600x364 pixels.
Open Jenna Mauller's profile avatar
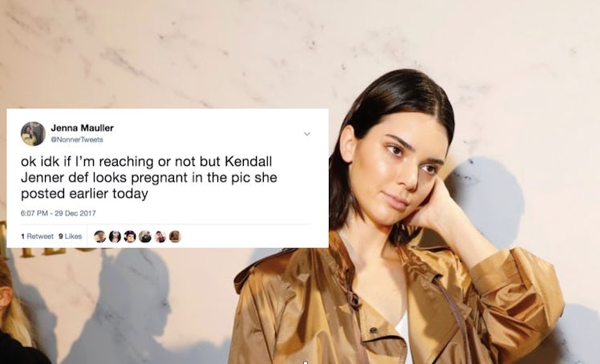[33, 134]
